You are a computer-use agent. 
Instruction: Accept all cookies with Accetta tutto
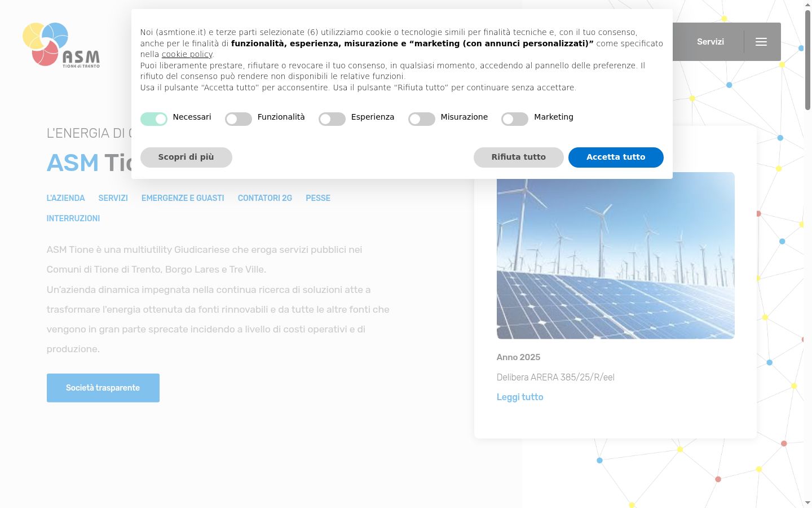coord(616,157)
